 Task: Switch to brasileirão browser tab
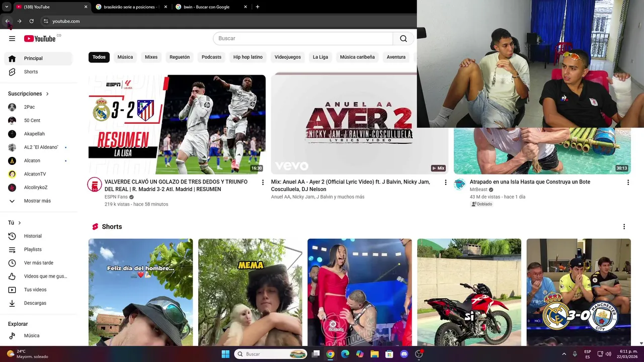click(131, 7)
